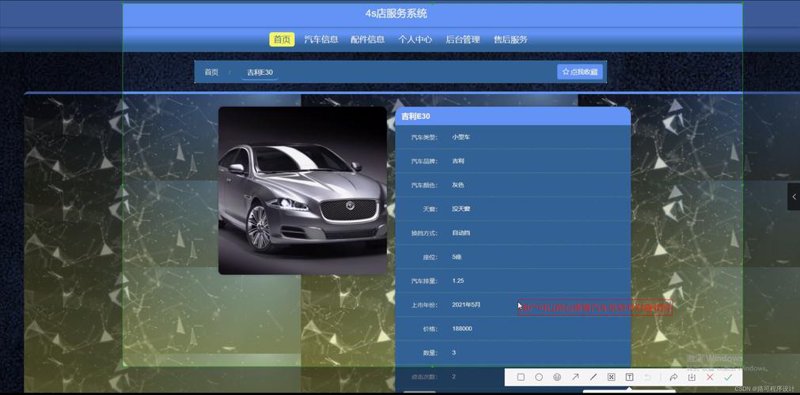Select the mosaic blur tool
800x395 pixels.
(611, 377)
